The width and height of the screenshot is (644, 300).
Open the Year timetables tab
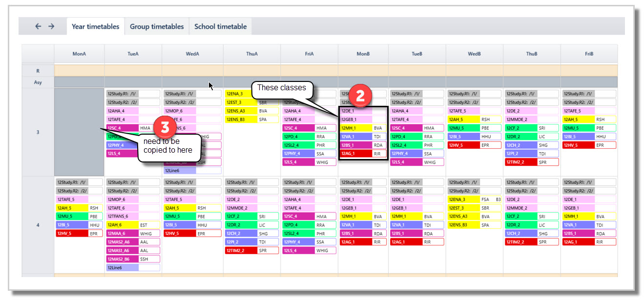pos(96,26)
